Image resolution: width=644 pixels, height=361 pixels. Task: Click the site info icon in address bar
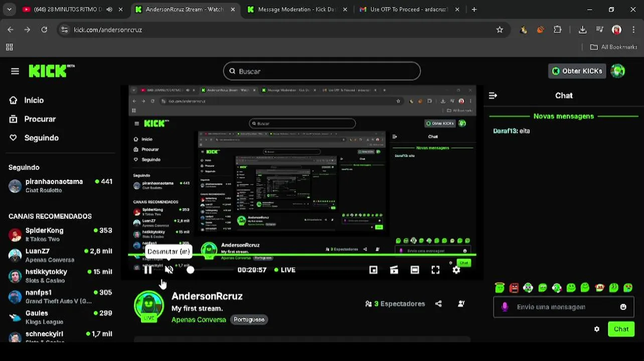64,30
